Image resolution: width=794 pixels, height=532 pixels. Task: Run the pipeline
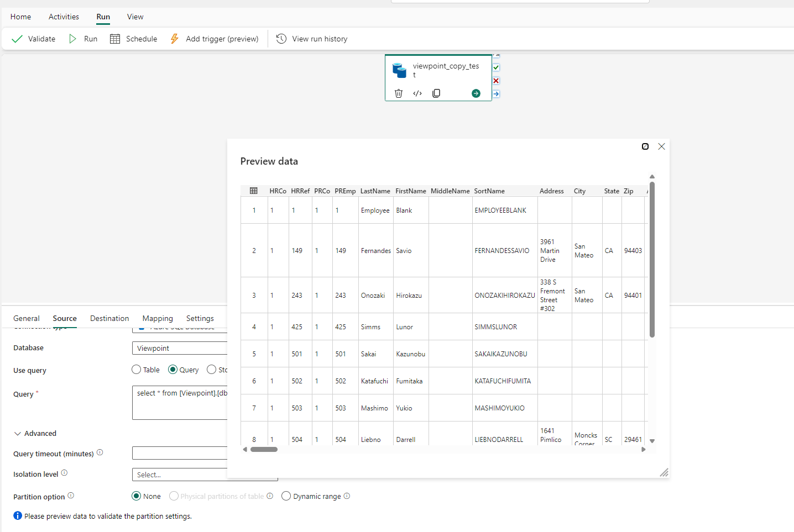83,39
